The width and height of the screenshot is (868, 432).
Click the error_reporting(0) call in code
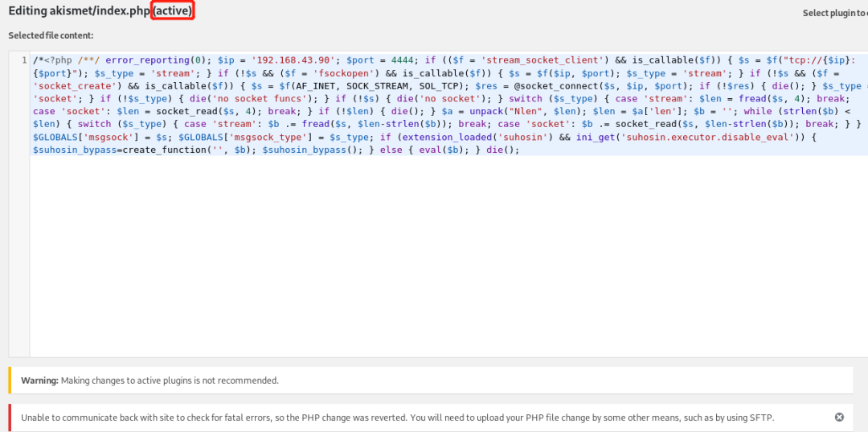click(x=157, y=60)
